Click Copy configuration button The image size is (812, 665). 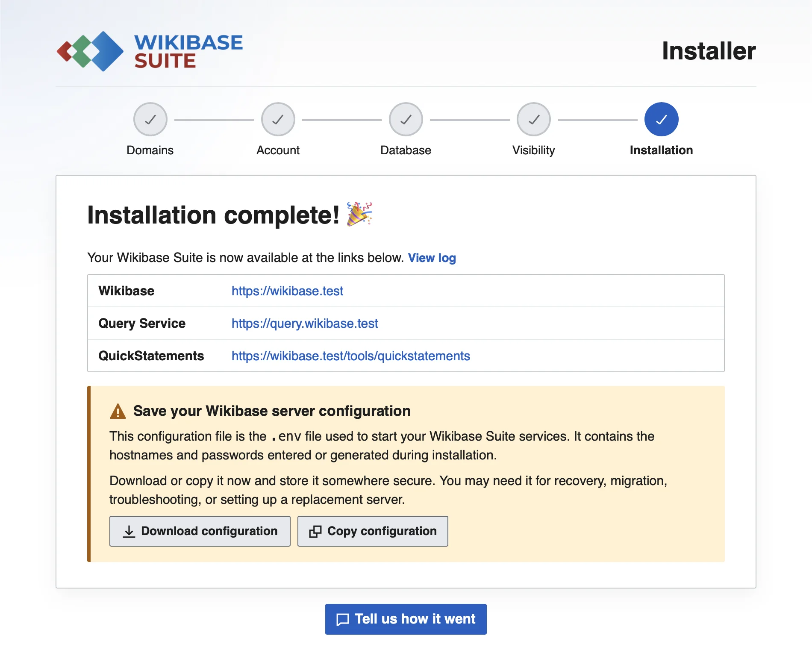click(x=373, y=531)
